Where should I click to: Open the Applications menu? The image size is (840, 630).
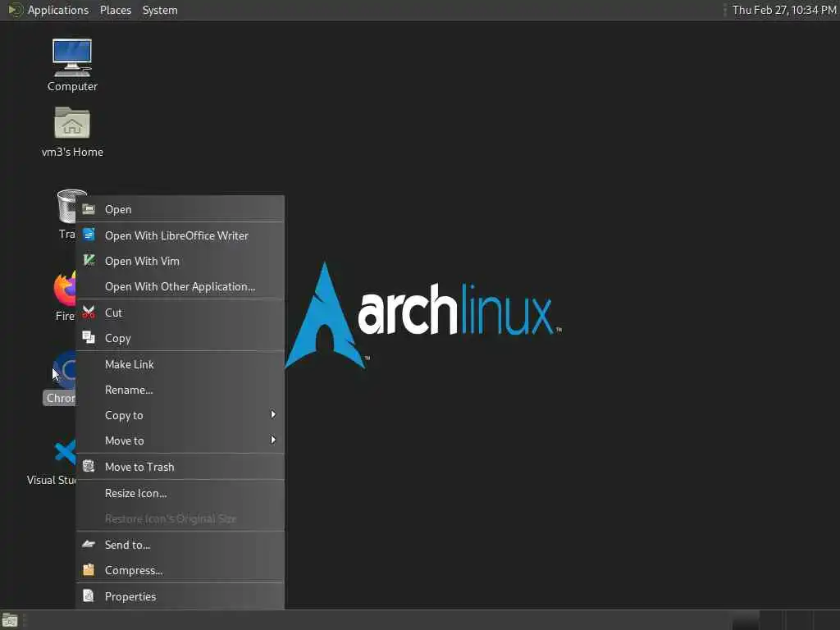(x=58, y=10)
